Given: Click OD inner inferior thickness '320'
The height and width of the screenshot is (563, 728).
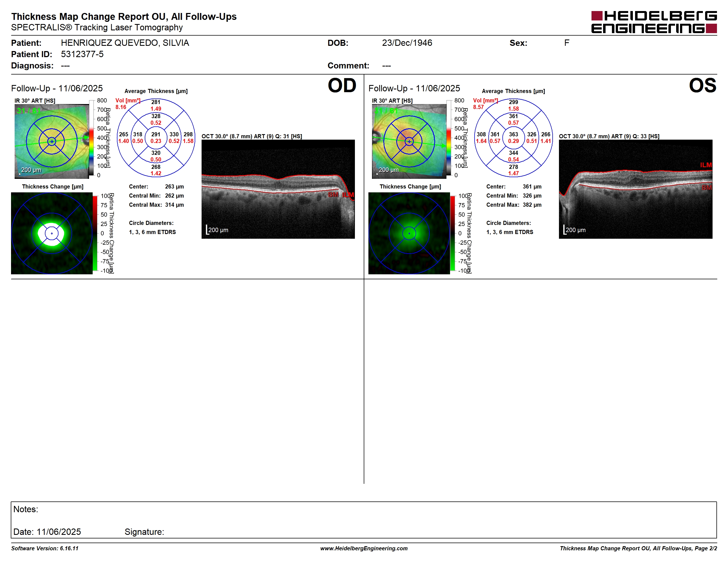Looking at the screenshot, I should click(156, 153).
